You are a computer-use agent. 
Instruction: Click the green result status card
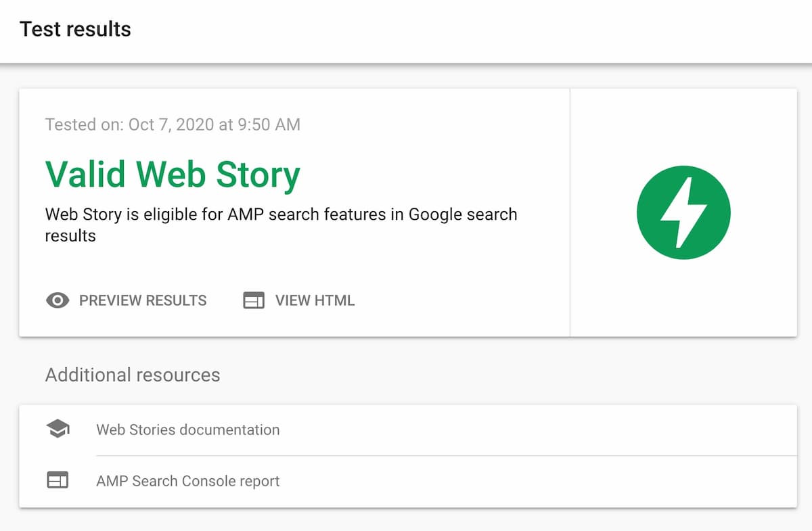[294, 210]
